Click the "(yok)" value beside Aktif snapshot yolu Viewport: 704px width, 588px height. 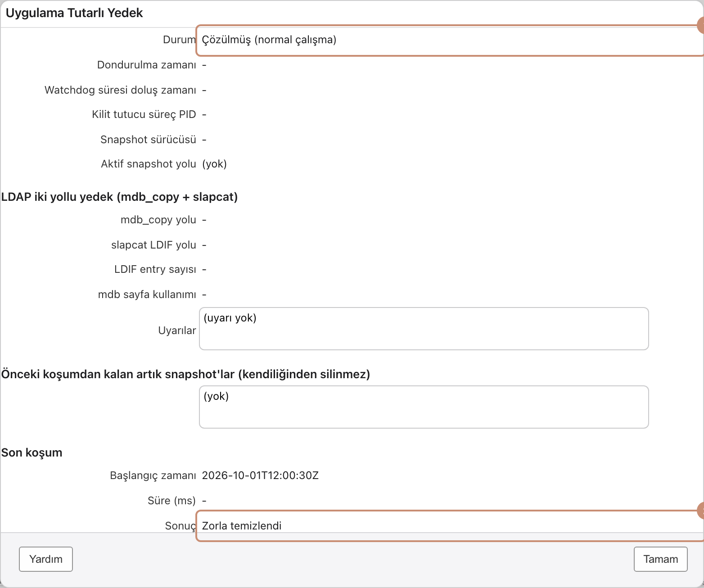click(214, 164)
